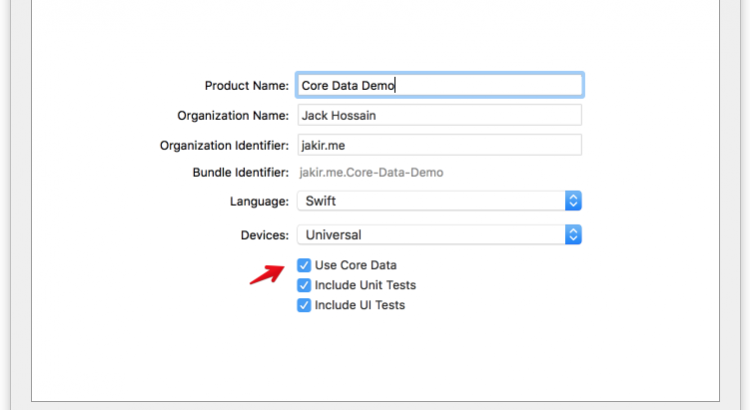Click the "Use Core Data" label text

tap(355, 265)
